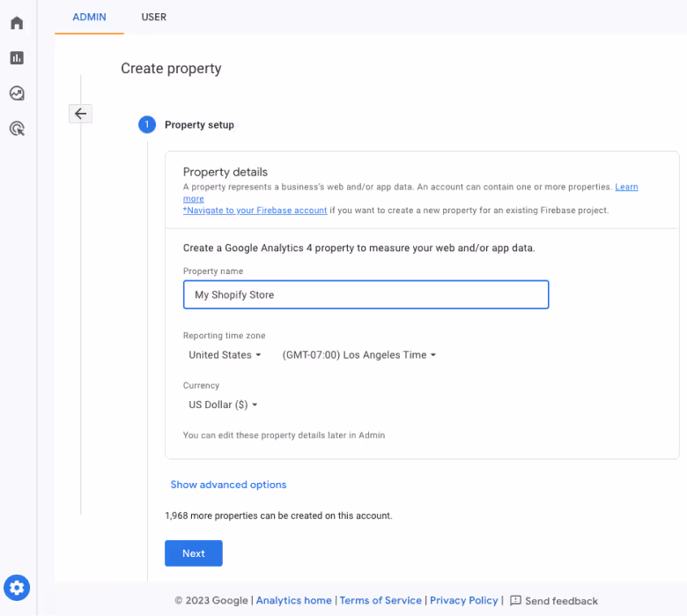Click the Property name input field
687x616 pixels.
(366, 295)
